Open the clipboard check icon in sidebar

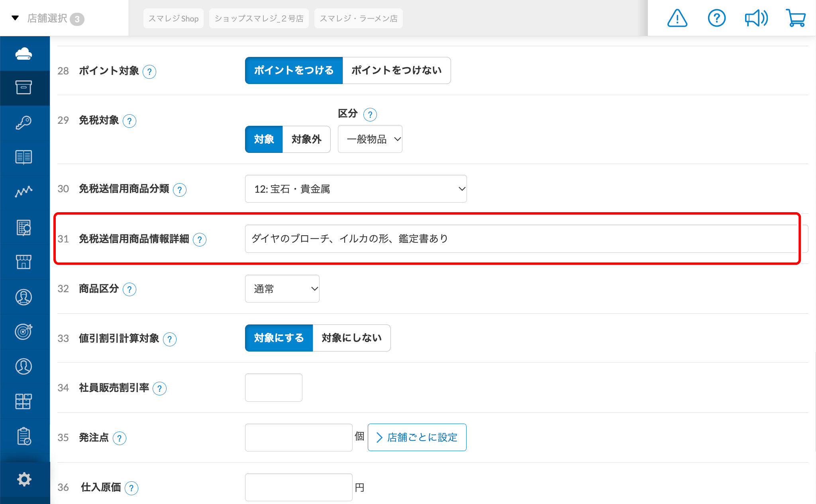[24, 436]
